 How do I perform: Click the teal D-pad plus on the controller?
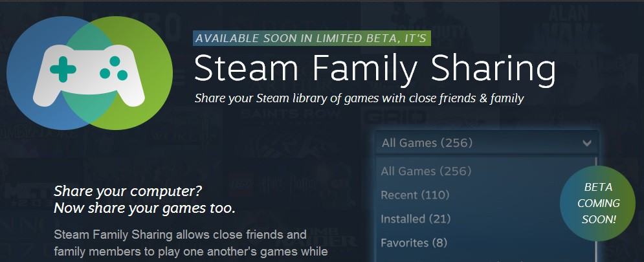[63, 69]
